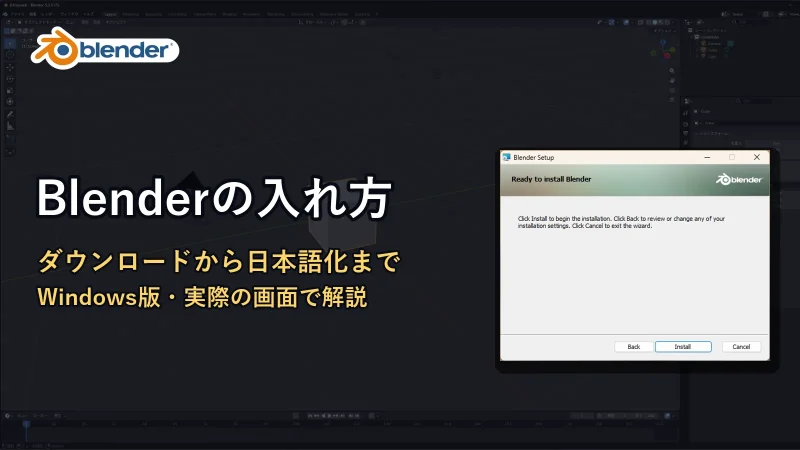
Task: Click the timeline playhead marker
Action: 26,424
